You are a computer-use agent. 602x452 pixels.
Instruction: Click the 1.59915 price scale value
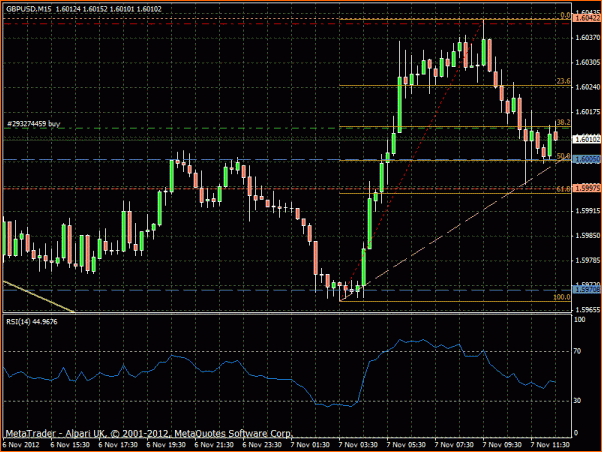587,211
